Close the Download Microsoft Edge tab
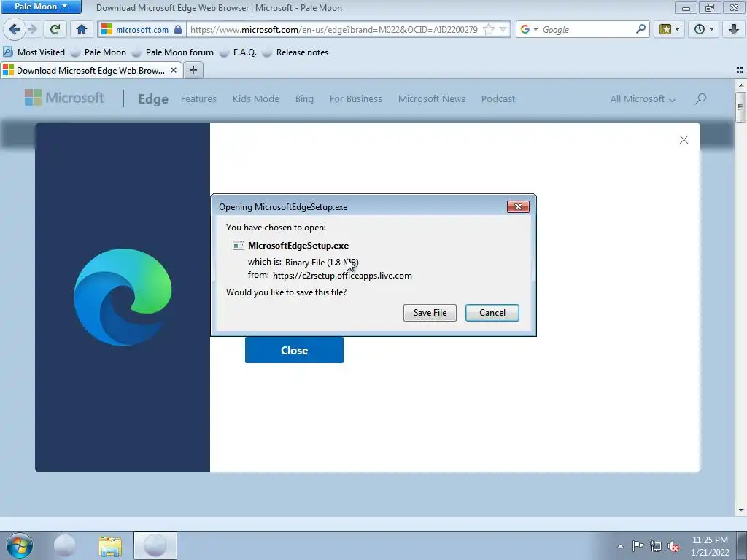The height and width of the screenshot is (560, 747). [x=174, y=70]
